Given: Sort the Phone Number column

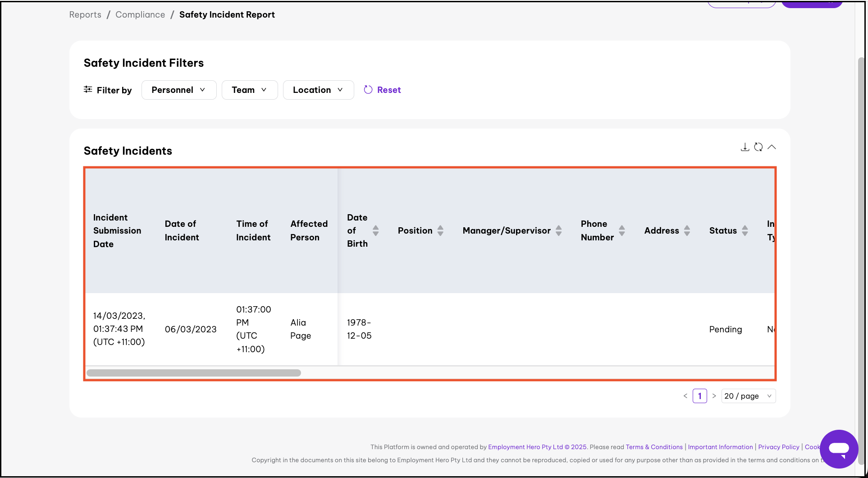Looking at the screenshot, I should tap(621, 230).
